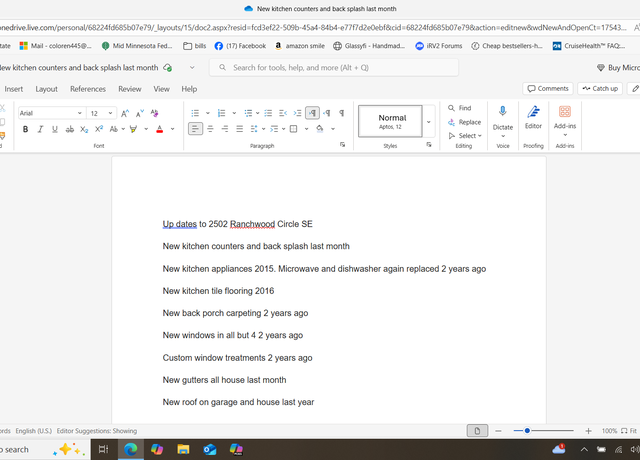The height and width of the screenshot is (460, 640).
Task: Open the Editor proofing pane
Action: tap(533, 118)
